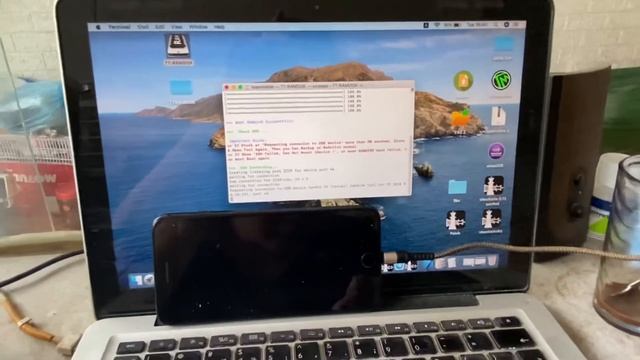Click the clock in the menu bar
Viewport: 640px width, 360px height.
click(x=477, y=25)
